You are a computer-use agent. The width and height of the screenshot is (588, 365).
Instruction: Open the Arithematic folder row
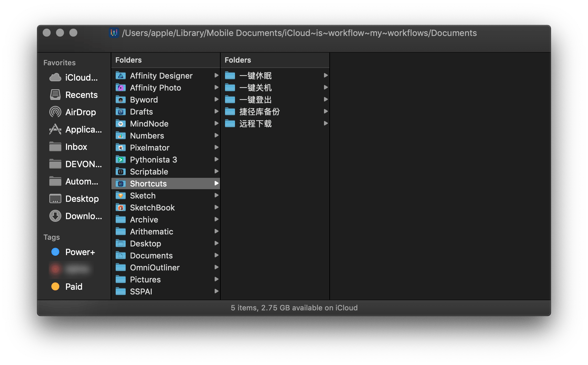click(166, 231)
